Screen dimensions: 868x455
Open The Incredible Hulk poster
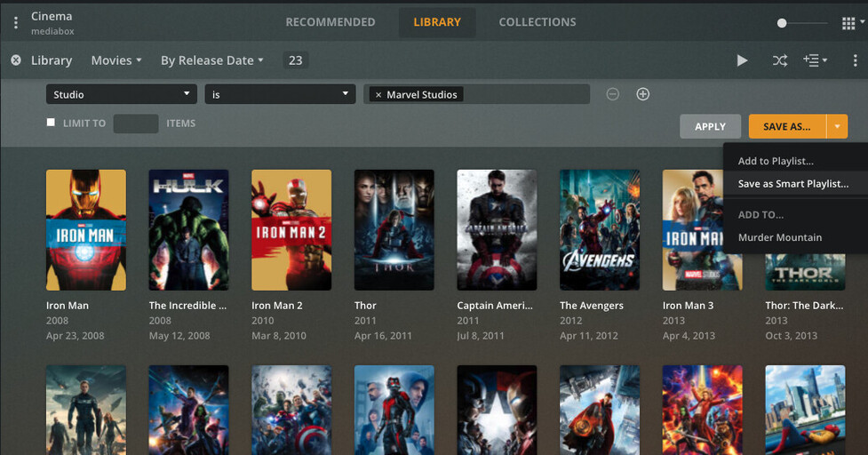pos(188,229)
